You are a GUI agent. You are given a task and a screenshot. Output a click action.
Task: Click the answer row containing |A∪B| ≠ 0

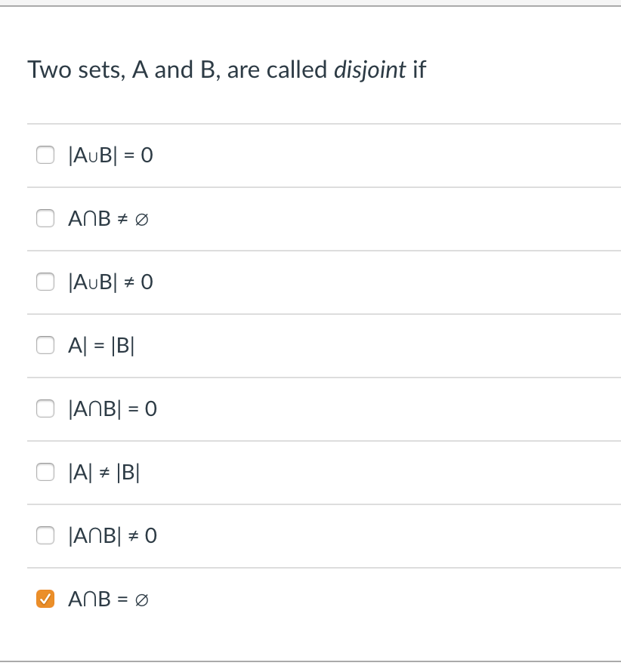302,282
